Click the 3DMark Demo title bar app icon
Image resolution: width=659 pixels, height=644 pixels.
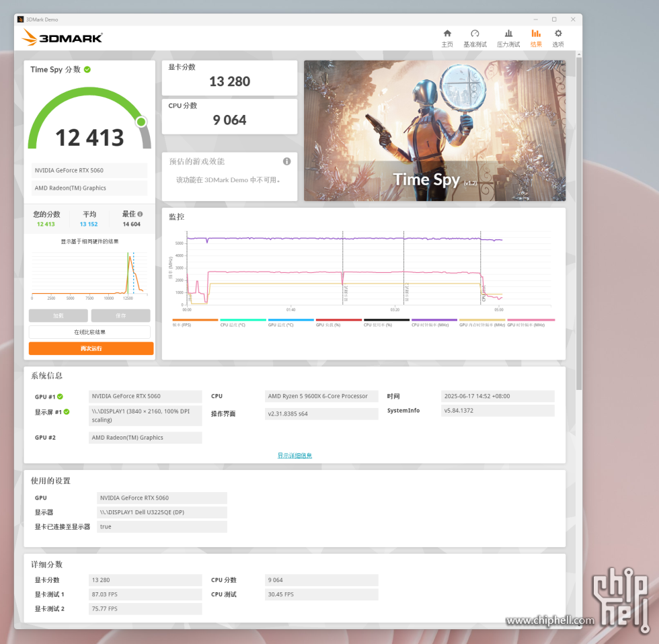(20, 19)
